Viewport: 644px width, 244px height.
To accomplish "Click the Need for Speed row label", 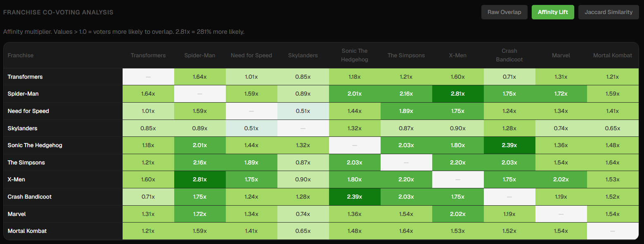I will [28, 111].
